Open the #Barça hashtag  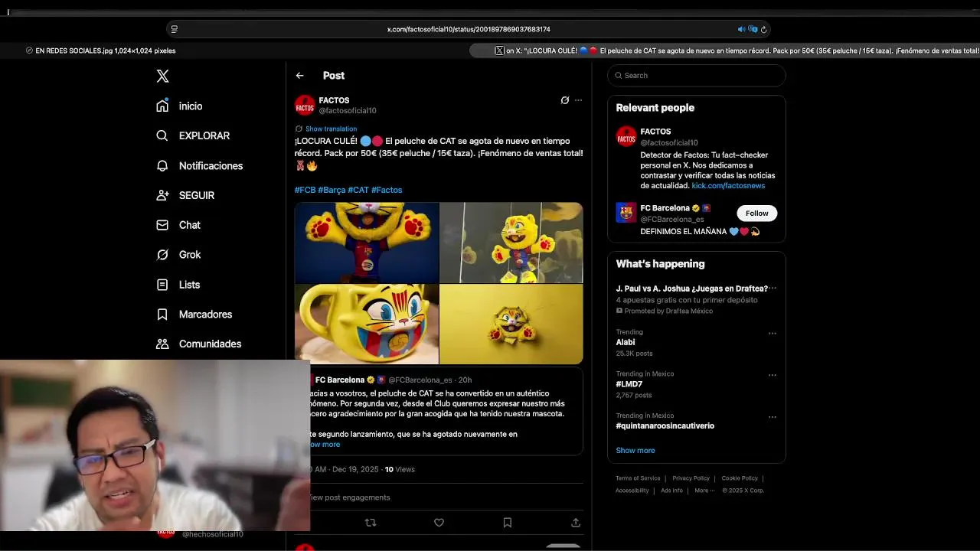coord(332,190)
